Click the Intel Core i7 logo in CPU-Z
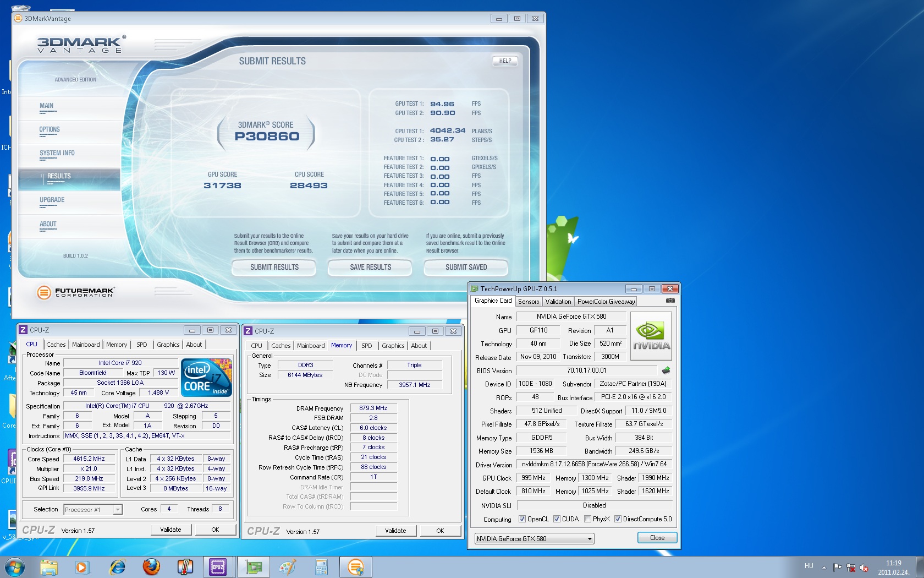Viewport: 924px width, 578px height. coord(207,378)
